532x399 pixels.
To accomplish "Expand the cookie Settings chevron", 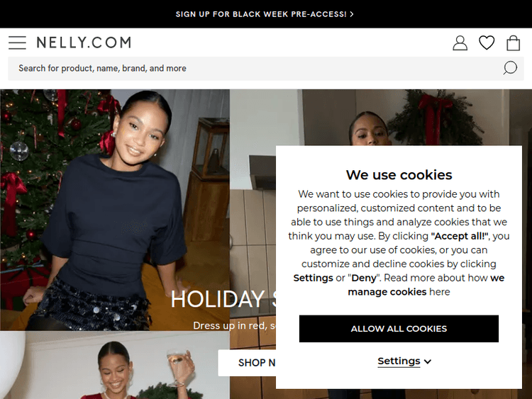I will pos(428,361).
